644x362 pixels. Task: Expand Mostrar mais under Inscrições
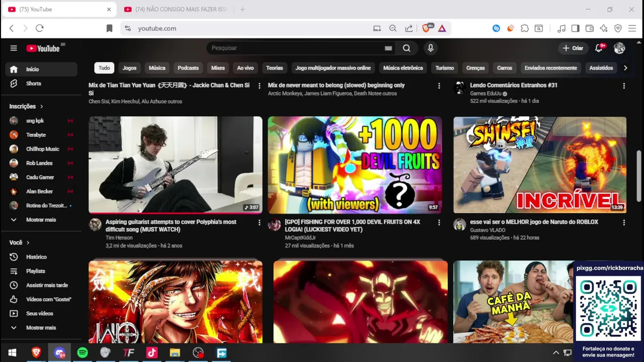click(41, 220)
